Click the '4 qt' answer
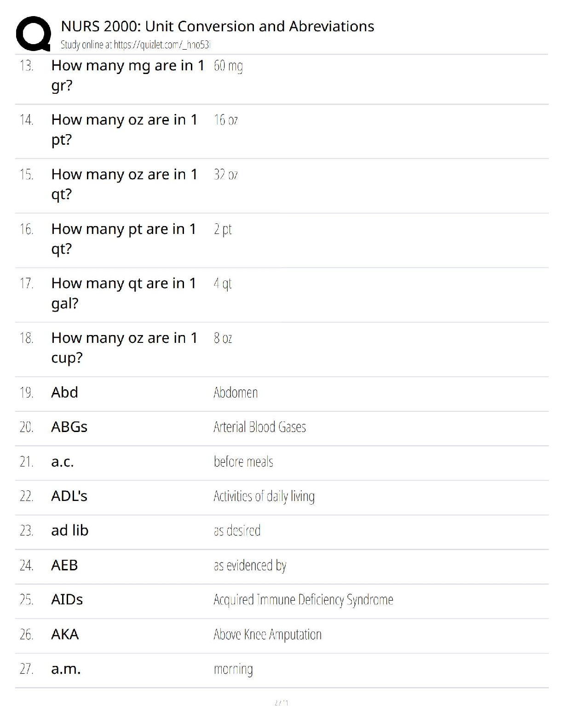This screenshot has width=563, height=728. (223, 284)
